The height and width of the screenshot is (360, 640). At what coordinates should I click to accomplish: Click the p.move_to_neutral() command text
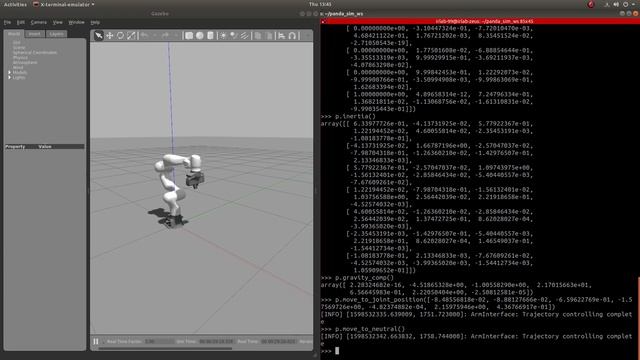click(x=370, y=329)
